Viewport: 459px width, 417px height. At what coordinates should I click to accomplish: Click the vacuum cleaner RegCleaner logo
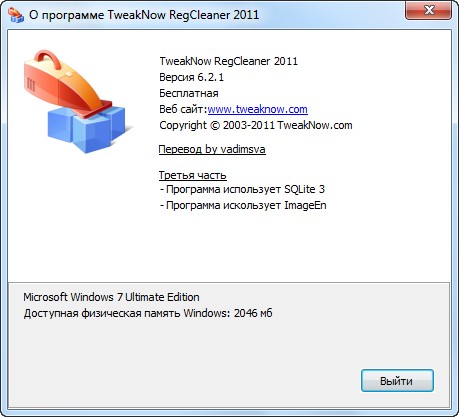coord(77,102)
